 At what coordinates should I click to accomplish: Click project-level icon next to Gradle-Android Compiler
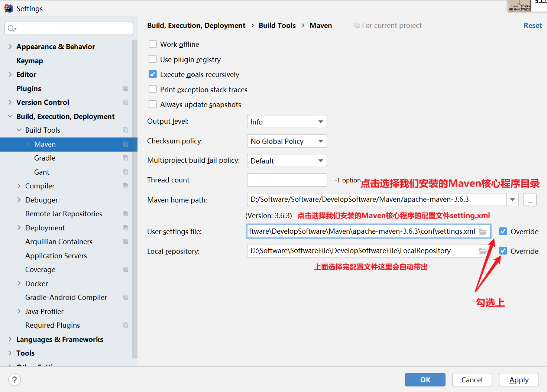pos(126,297)
